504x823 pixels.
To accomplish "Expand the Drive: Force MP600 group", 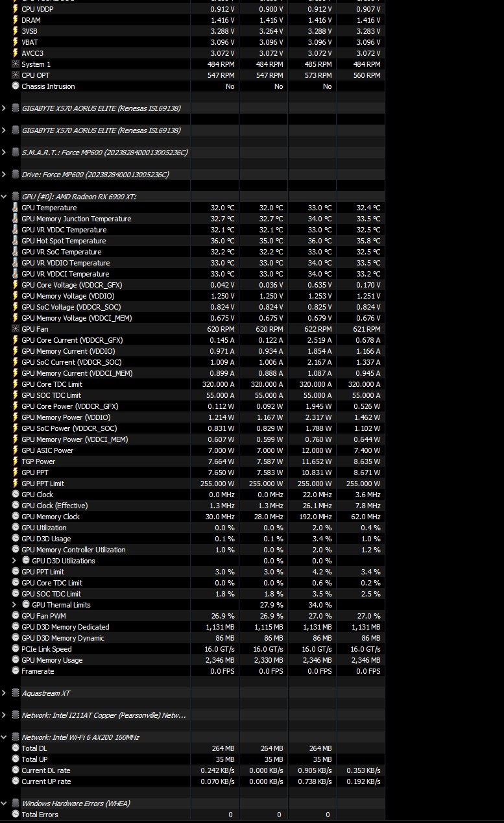I will pyautogui.click(x=5, y=175).
